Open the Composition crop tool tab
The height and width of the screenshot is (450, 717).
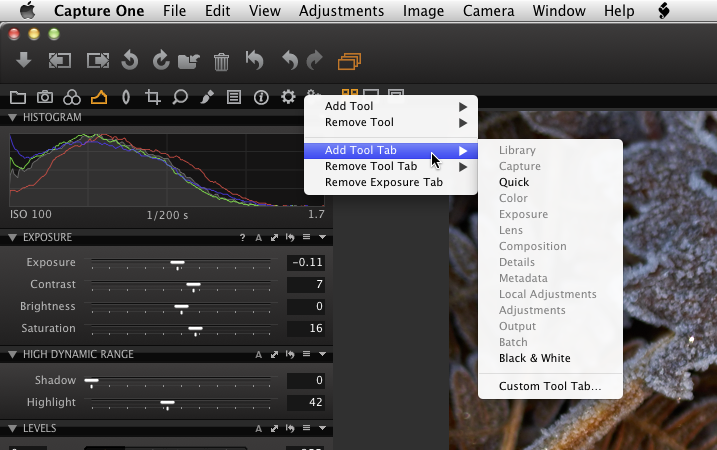click(x=152, y=97)
